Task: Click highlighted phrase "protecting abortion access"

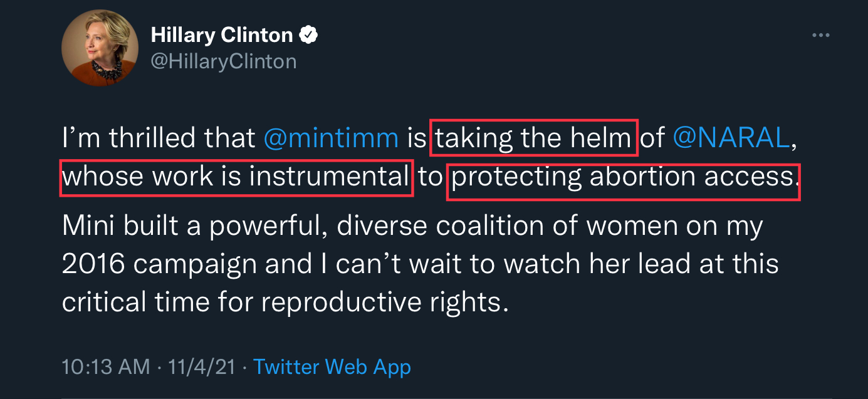Action: pos(622,178)
